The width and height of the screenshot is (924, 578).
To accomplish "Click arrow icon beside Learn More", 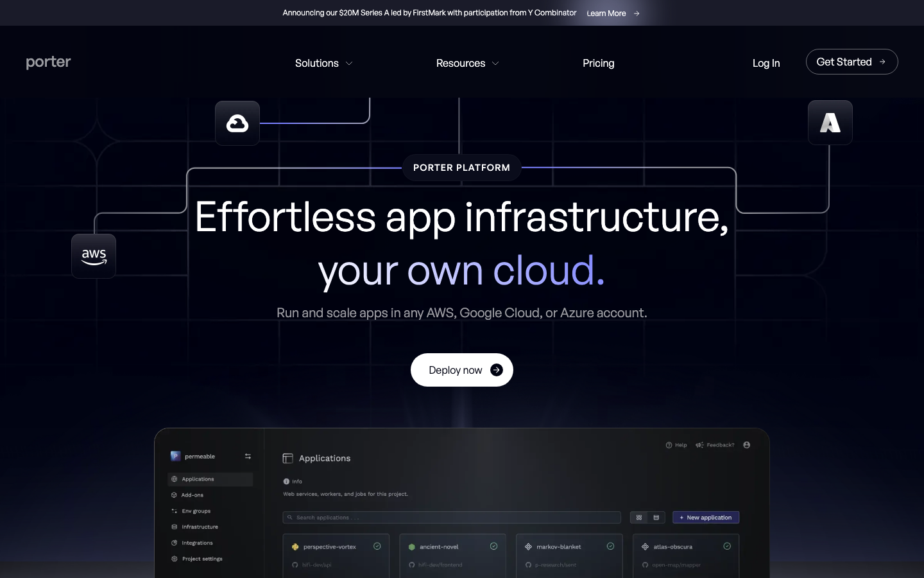I will pos(637,13).
